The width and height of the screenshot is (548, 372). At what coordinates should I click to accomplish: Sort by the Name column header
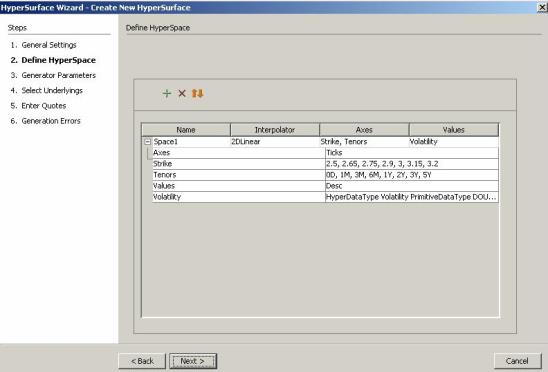point(186,130)
